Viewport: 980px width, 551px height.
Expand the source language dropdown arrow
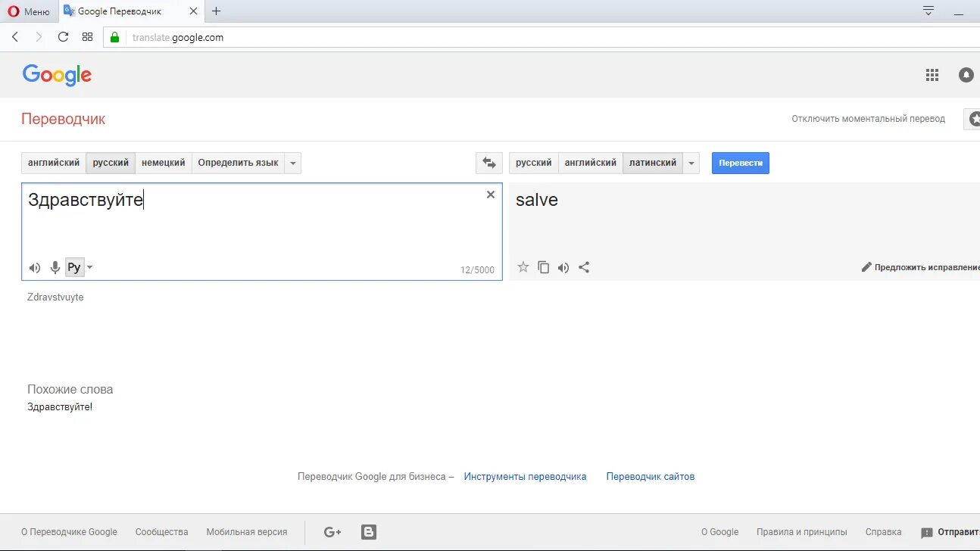293,163
